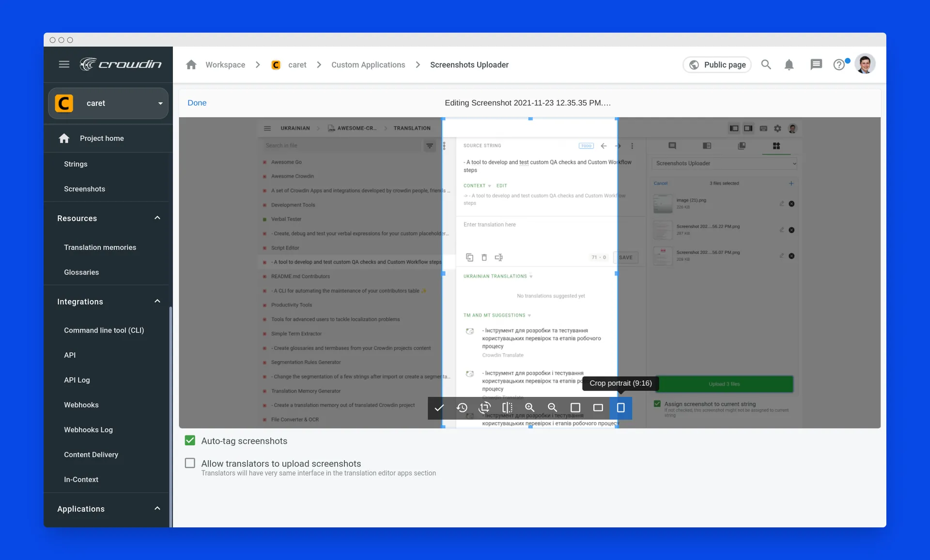Click the Resources section heading
Image resolution: width=930 pixels, height=560 pixels.
point(77,218)
